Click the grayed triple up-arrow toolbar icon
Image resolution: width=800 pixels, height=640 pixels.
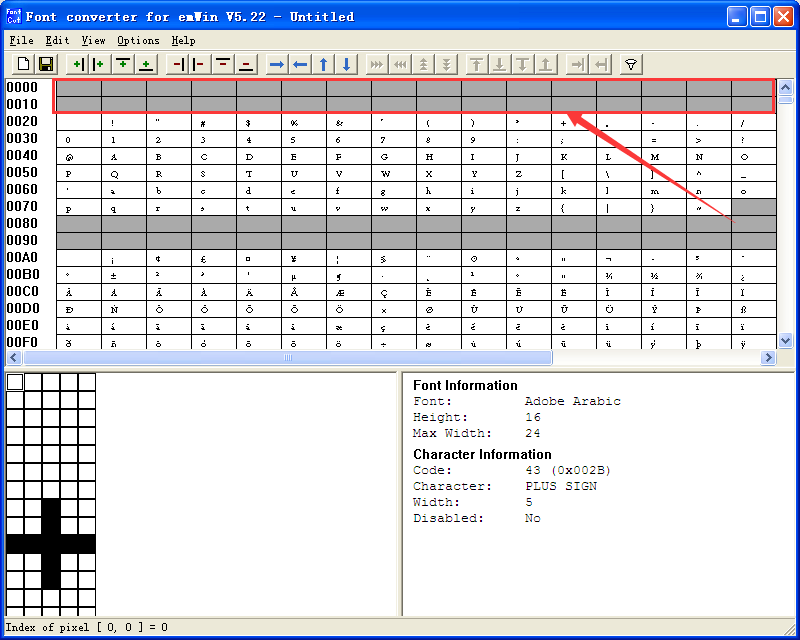423,64
